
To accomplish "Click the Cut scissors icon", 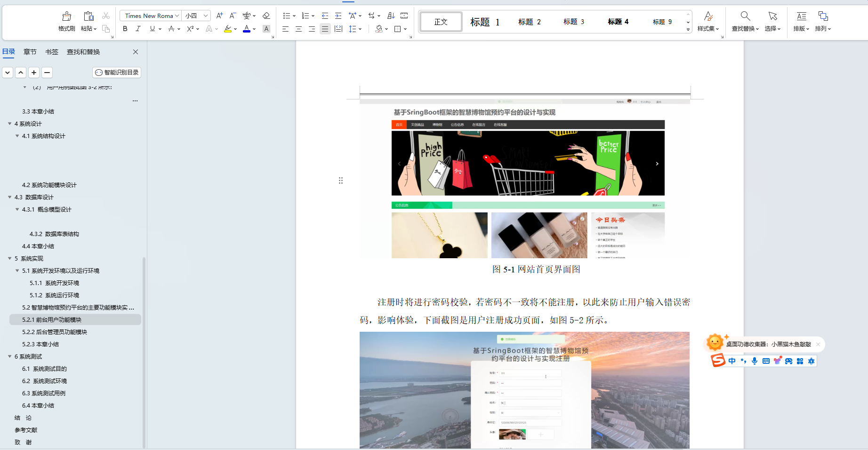I will 106,16.
